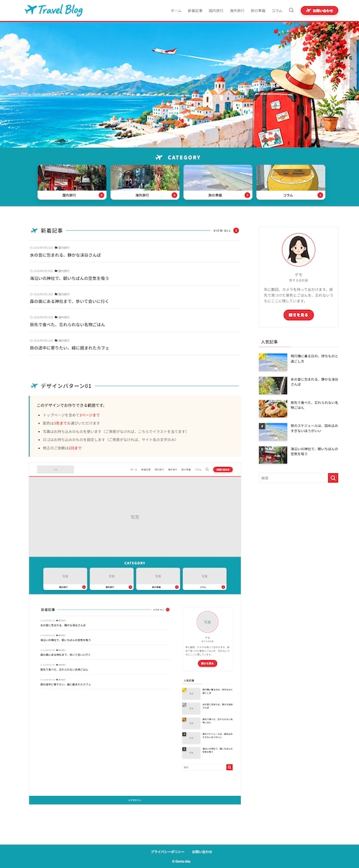The width and height of the screenshot is (359, 868).
Task: Click bullet 配色は3色までお選びいただけます
Action: (x=71, y=423)
